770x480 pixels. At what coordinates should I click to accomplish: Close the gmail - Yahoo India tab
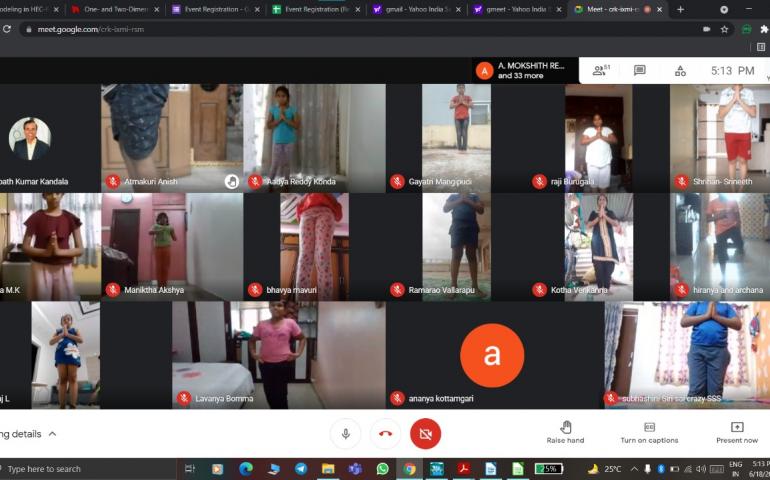(458, 9)
